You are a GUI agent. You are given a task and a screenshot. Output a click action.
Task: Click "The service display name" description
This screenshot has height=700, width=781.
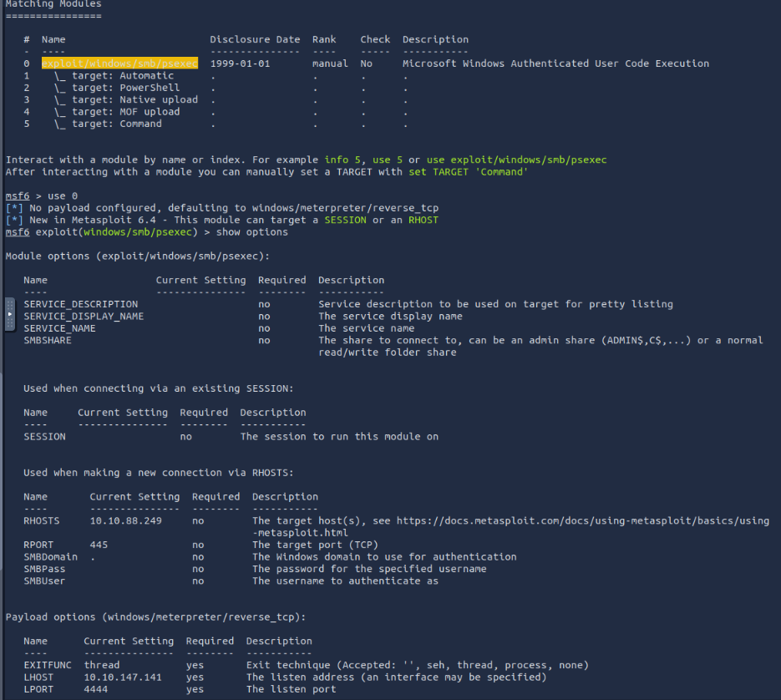point(391,317)
